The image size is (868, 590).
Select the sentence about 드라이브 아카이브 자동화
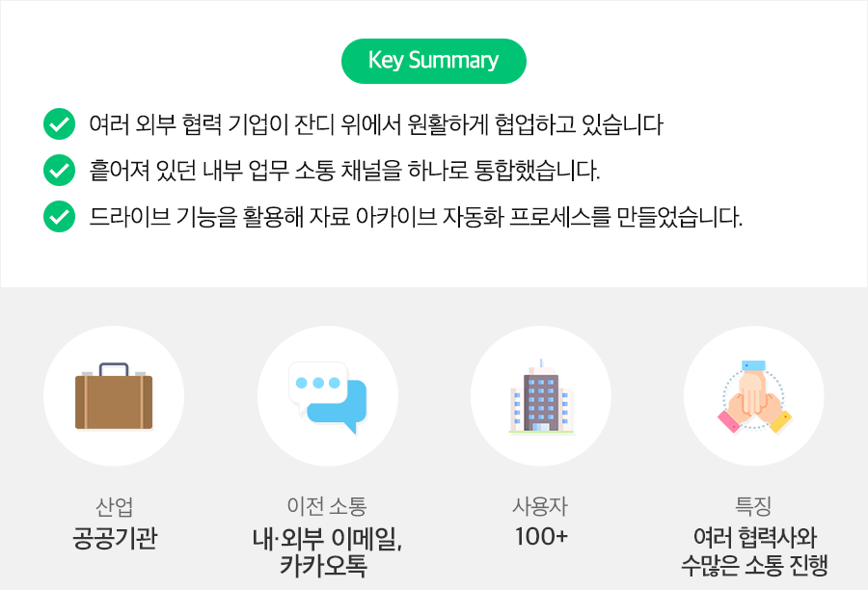416,218
